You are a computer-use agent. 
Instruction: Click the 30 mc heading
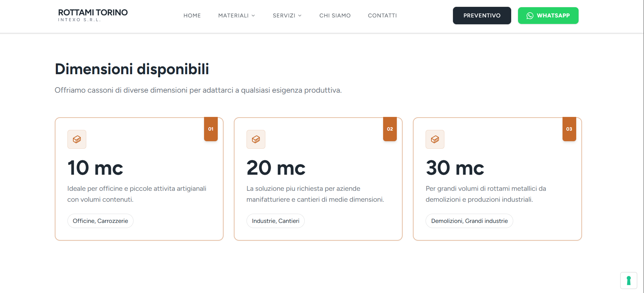[x=455, y=168]
